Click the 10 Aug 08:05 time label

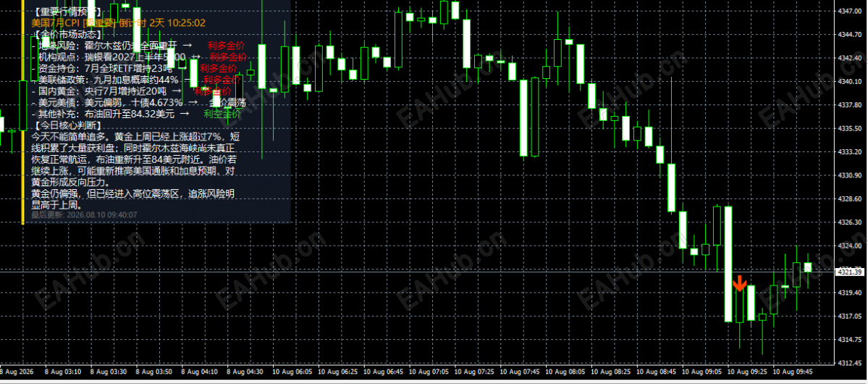click(x=565, y=371)
